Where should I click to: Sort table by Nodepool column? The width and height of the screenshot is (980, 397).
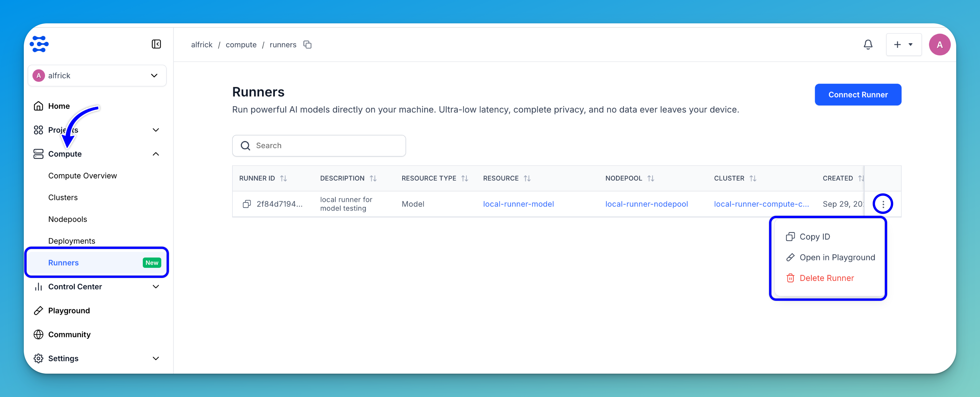(x=651, y=178)
